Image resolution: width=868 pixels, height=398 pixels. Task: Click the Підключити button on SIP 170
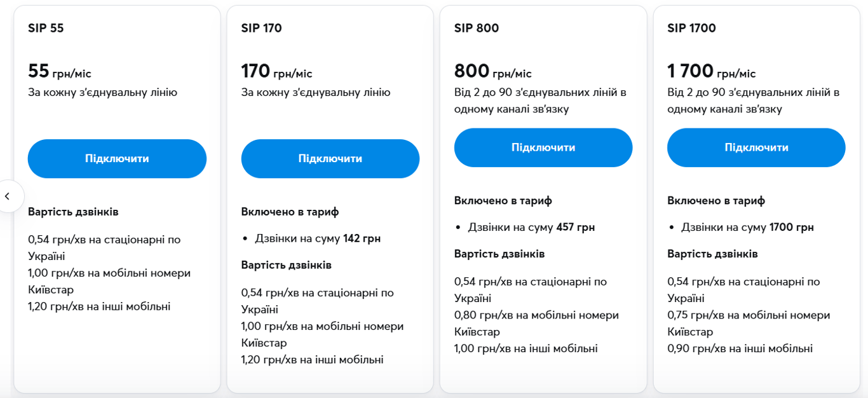pos(330,158)
